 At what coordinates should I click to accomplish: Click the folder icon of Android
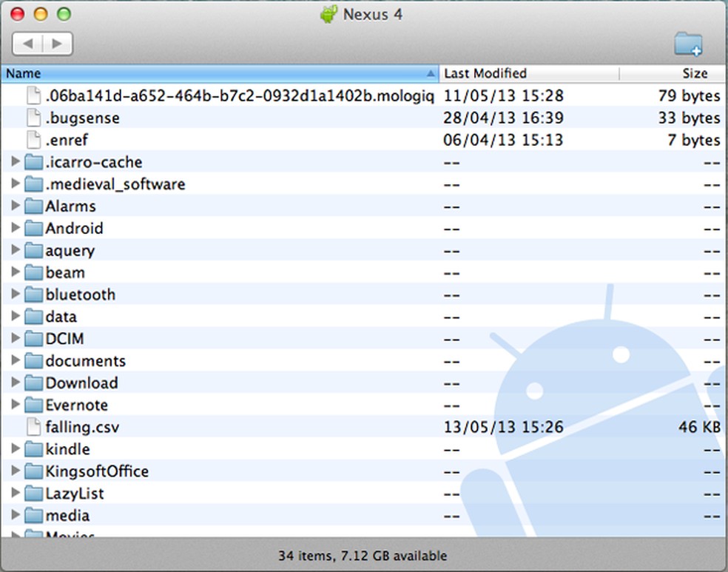[x=33, y=229]
